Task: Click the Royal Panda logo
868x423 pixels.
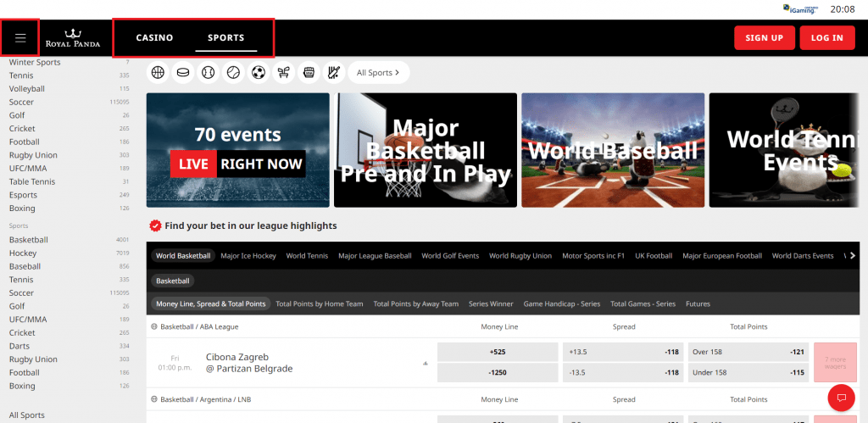Action: [x=73, y=37]
